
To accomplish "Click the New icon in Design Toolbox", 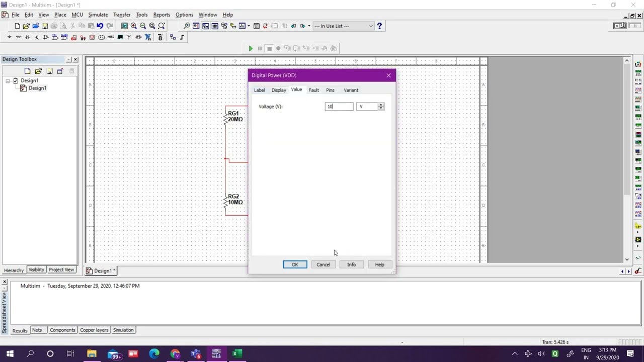I will [x=27, y=71].
